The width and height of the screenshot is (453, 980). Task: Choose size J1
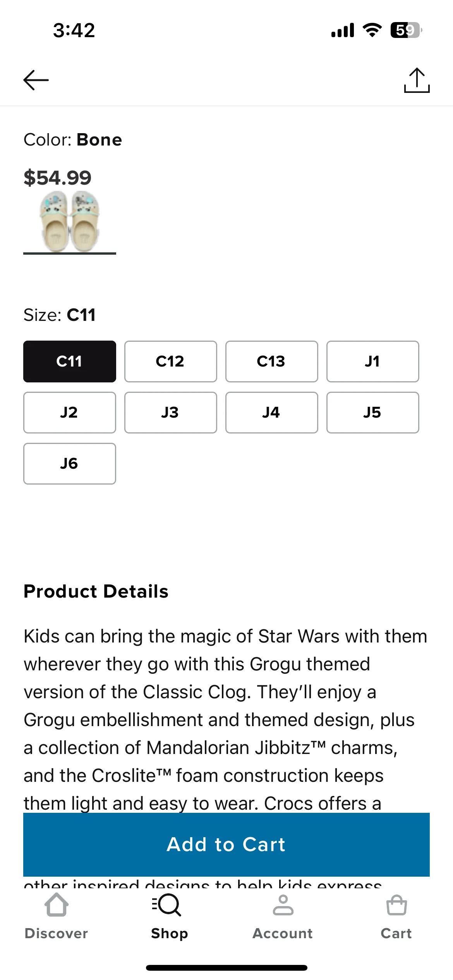pos(373,362)
